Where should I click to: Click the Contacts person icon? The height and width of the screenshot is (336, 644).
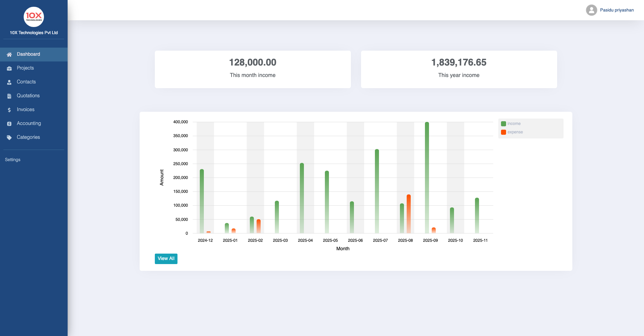[x=9, y=82]
